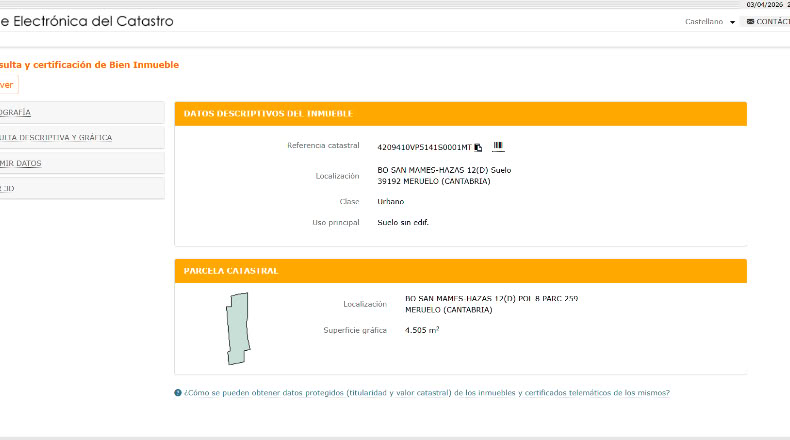Select the reference number 4209410VP5141S0001MT
Screen dimensions: 790x440
point(424,147)
